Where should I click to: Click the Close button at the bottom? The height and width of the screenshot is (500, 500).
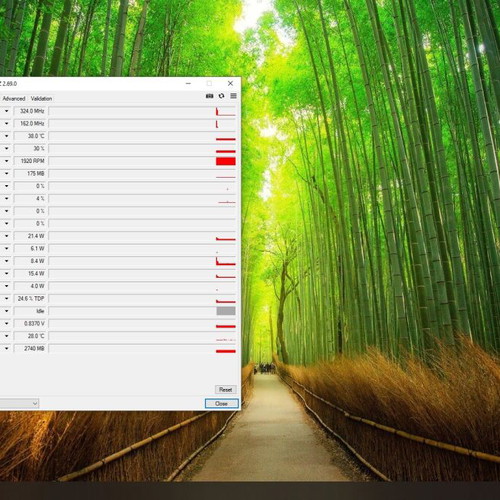[x=222, y=404]
